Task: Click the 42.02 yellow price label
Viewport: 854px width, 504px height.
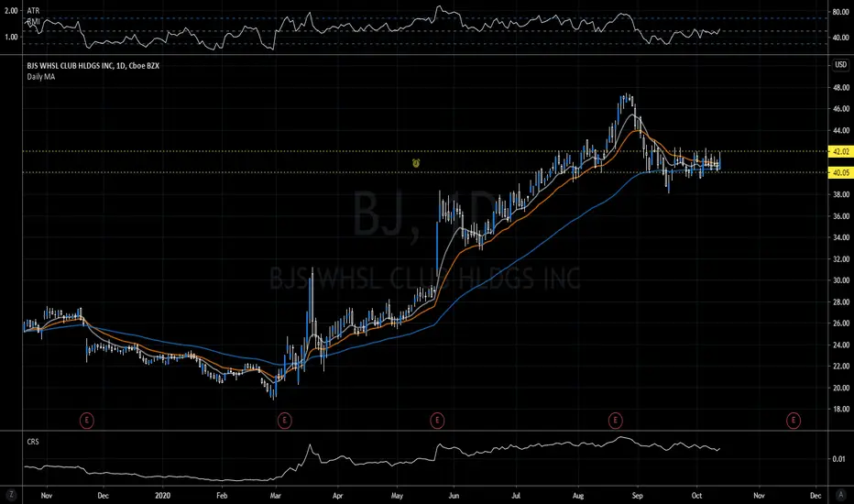Action: click(x=841, y=151)
